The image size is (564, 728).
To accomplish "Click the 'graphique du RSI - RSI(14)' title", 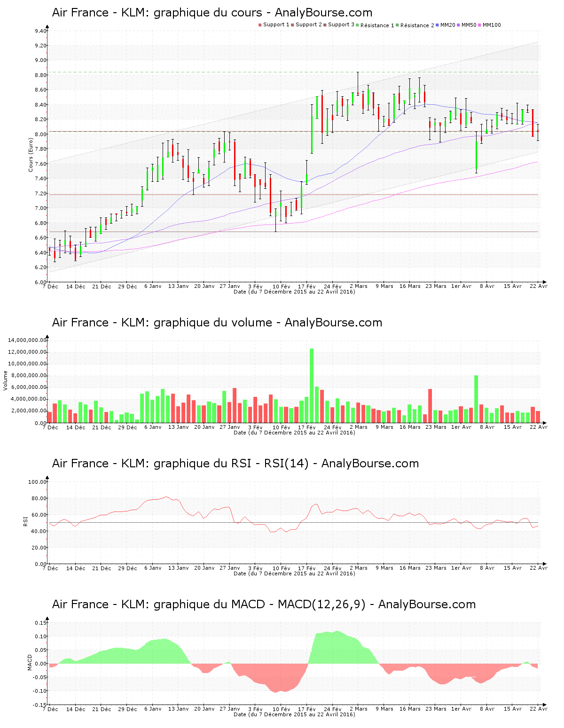I will [235, 464].
